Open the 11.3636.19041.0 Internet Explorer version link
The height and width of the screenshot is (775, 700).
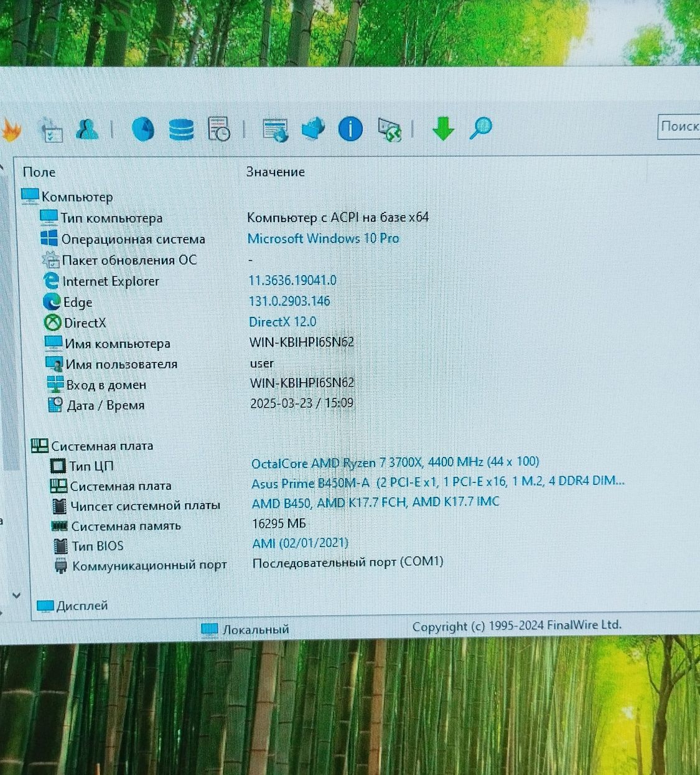(x=292, y=280)
